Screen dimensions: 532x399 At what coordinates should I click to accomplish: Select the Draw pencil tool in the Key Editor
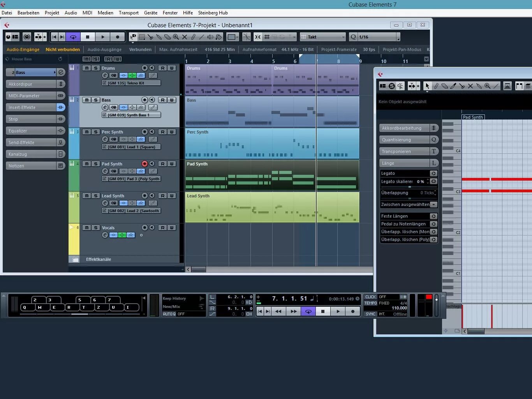click(x=436, y=86)
